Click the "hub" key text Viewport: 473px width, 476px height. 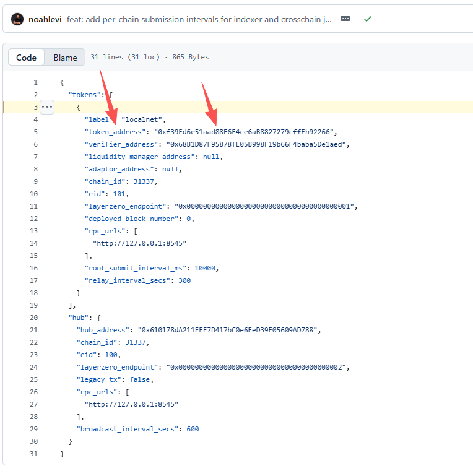(x=79, y=318)
